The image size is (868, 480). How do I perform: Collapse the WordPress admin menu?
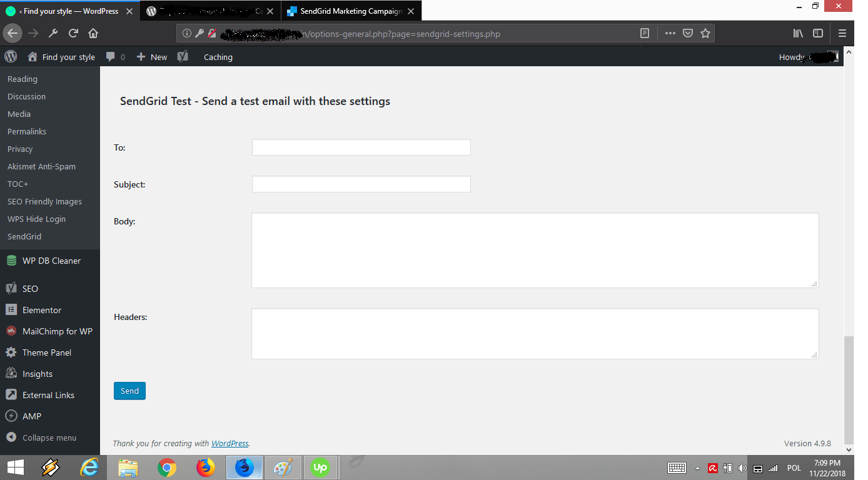50,437
